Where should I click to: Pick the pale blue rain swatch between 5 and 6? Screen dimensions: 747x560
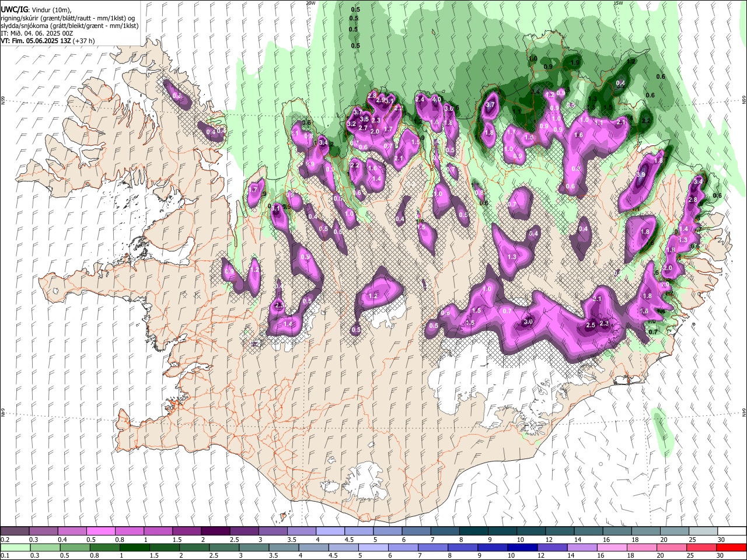pos(373,547)
